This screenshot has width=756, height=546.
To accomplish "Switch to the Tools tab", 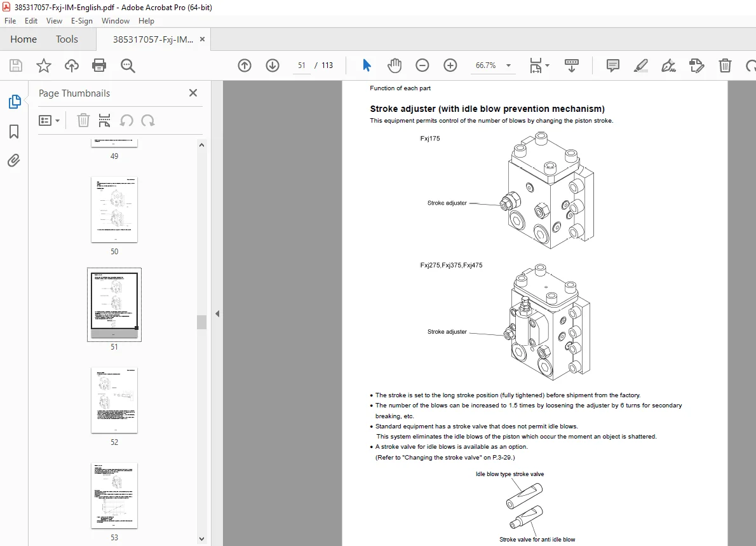I will coord(67,39).
